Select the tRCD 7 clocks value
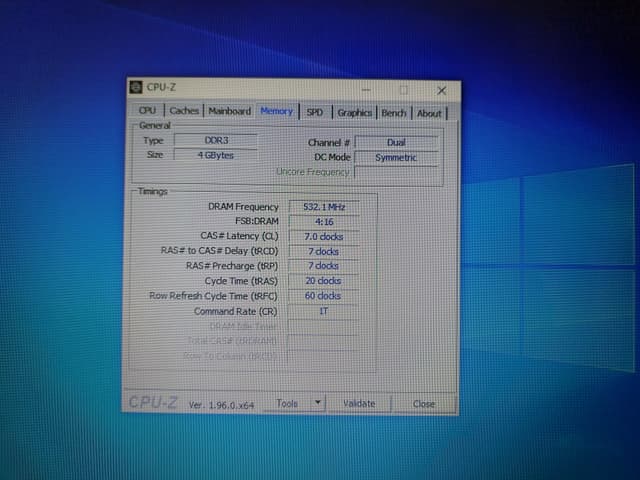640x480 pixels. 324,251
